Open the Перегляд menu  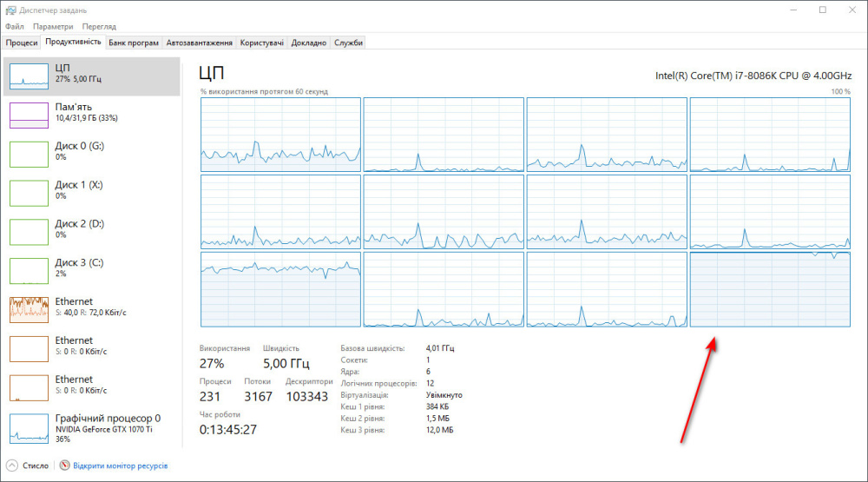99,26
